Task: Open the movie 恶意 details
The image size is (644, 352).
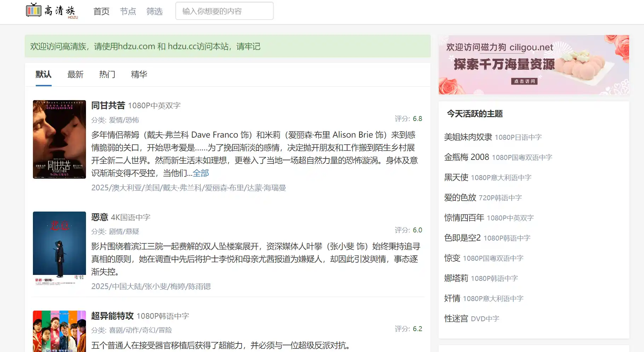Action: [99, 217]
